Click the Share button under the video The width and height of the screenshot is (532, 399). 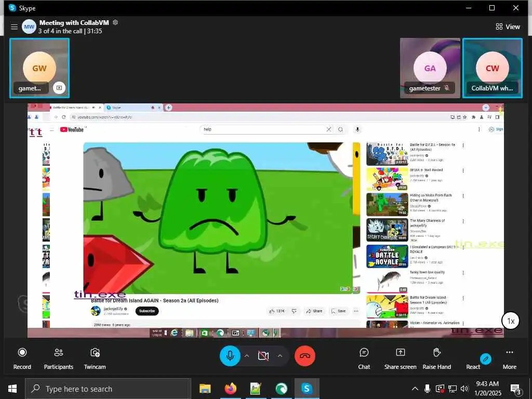(x=314, y=311)
